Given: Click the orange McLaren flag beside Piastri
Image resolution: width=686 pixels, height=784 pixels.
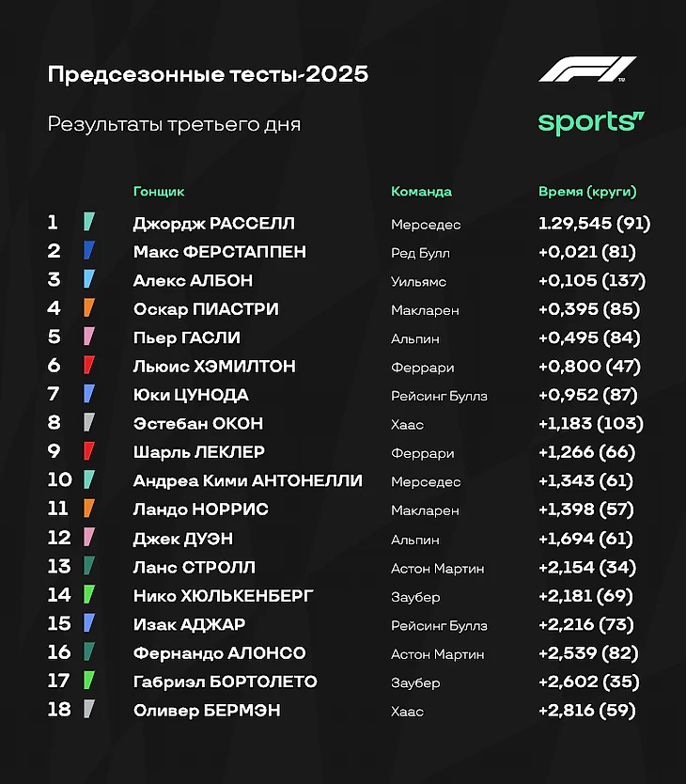Looking at the screenshot, I should click(89, 307).
